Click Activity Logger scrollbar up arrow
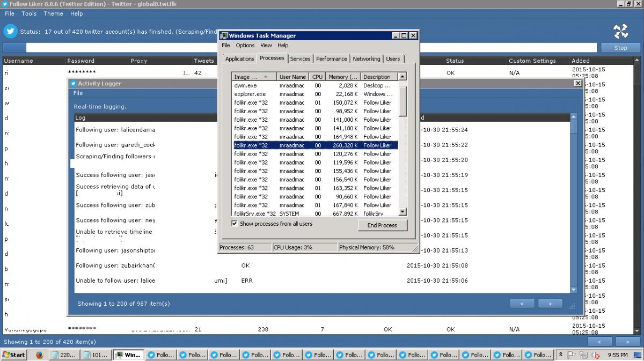 pyautogui.click(x=574, y=117)
